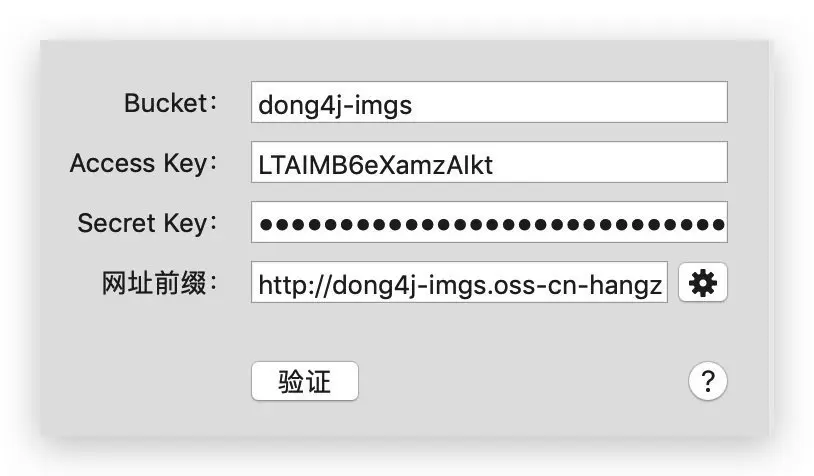Screen dimensions: 814x476
Task: Open the URL prefix gear settings
Action: point(703,284)
